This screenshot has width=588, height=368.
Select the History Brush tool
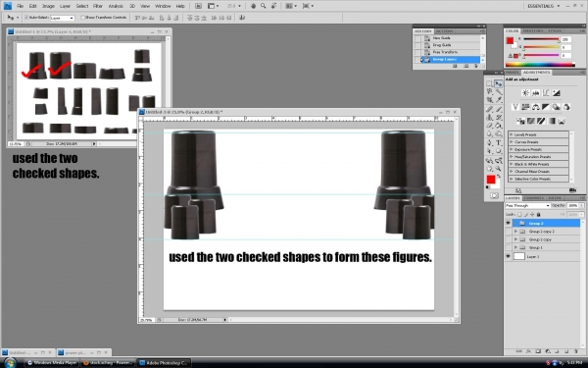click(498, 118)
